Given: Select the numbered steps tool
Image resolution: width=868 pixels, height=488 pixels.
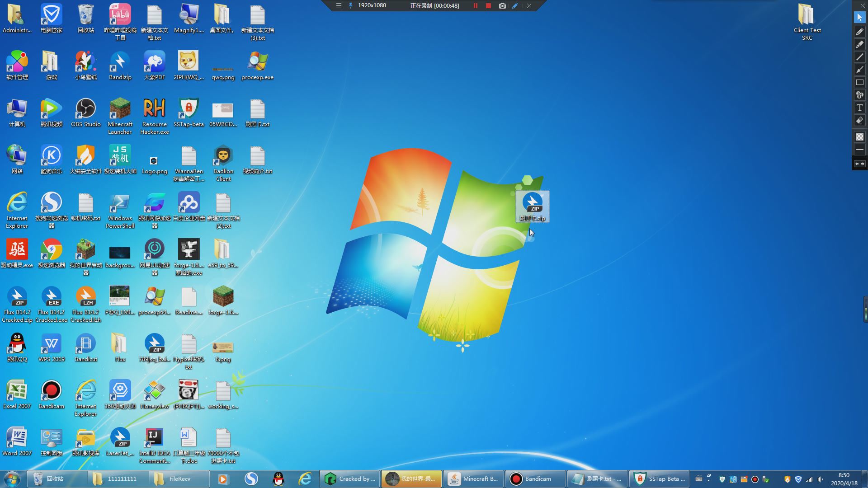Looking at the screenshot, I should point(860,95).
